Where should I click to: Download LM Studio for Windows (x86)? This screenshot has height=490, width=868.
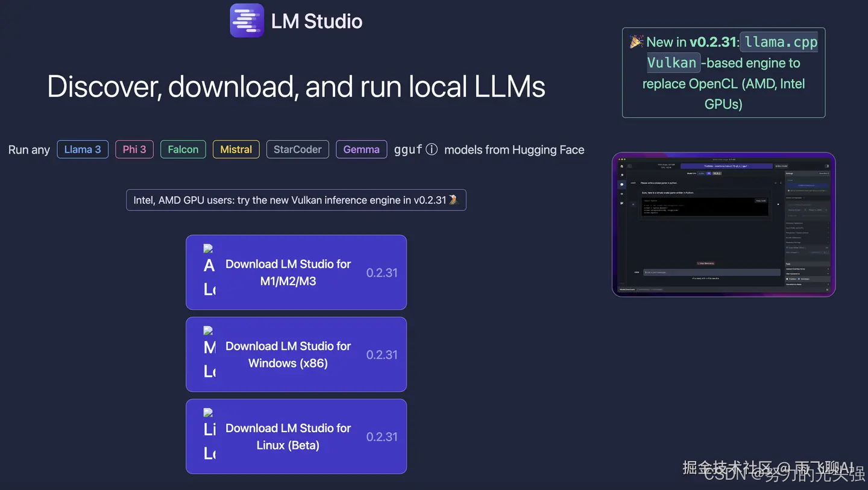pos(296,354)
